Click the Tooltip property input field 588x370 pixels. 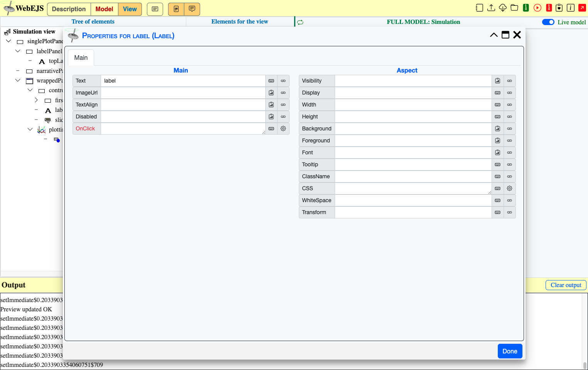tap(413, 164)
